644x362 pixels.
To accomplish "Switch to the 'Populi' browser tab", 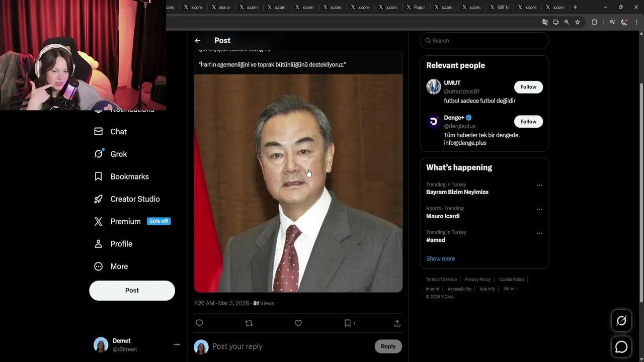I will tap(415, 8).
